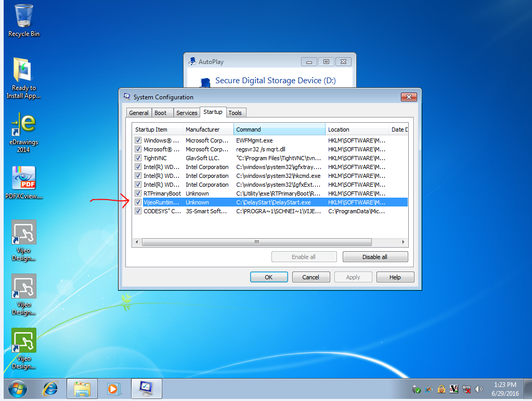Switch to the General tab

pyautogui.click(x=139, y=113)
